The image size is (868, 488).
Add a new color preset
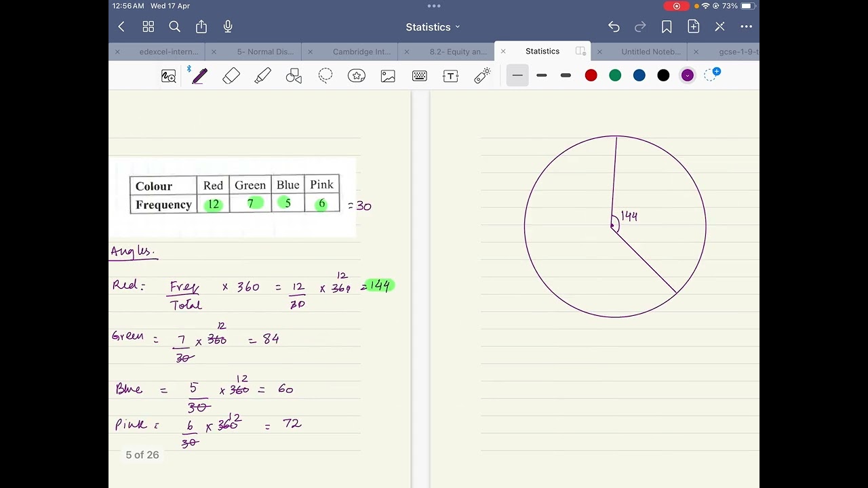coord(711,75)
